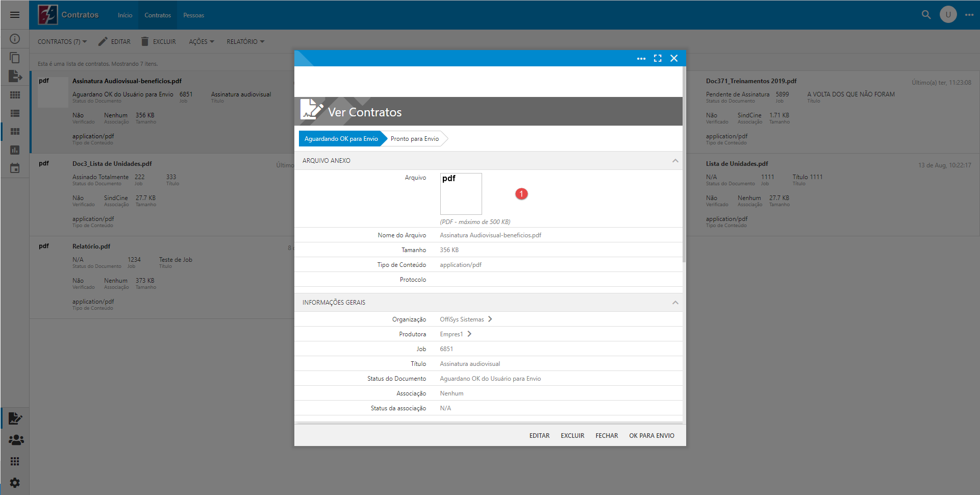Viewport: 980px width, 495px height.
Task: Select Aguardando OK para Envio stage
Action: click(x=341, y=139)
